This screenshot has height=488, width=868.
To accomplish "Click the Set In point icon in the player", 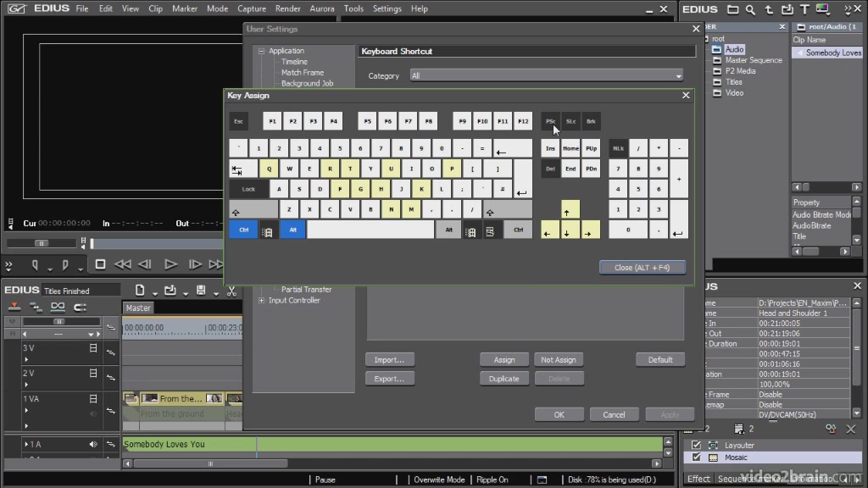I will [35, 265].
